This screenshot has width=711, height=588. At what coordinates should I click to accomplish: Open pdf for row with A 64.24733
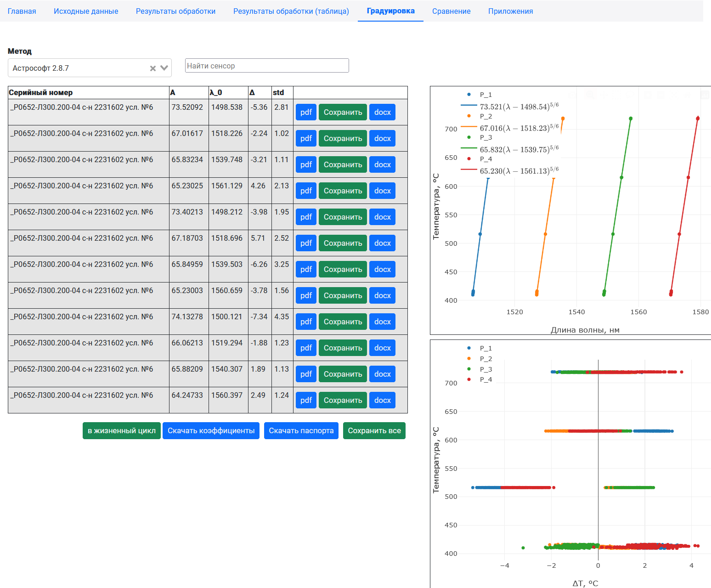(x=306, y=400)
